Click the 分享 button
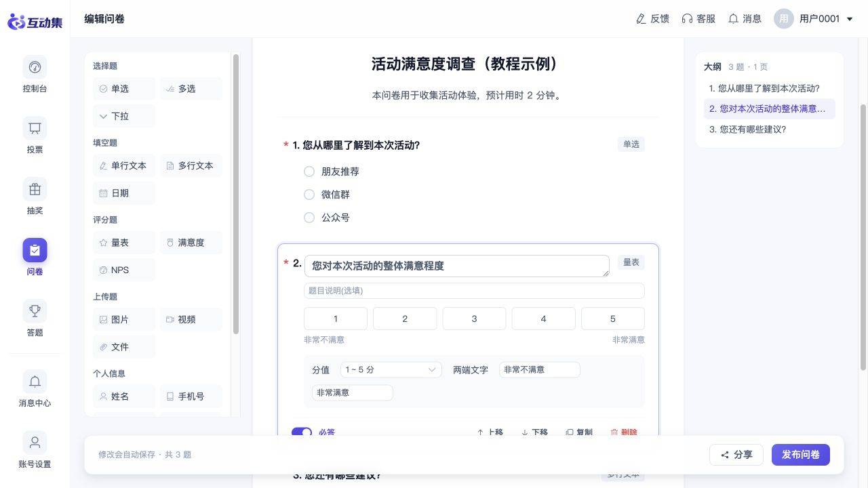This screenshot has height=488, width=868. (x=736, y=455)
